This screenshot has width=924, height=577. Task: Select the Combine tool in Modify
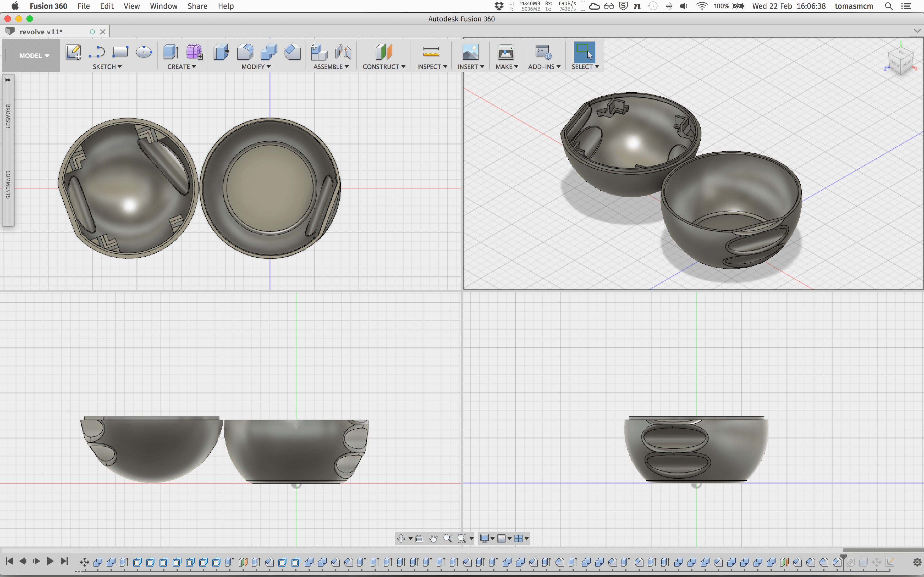tap(269, 52)
